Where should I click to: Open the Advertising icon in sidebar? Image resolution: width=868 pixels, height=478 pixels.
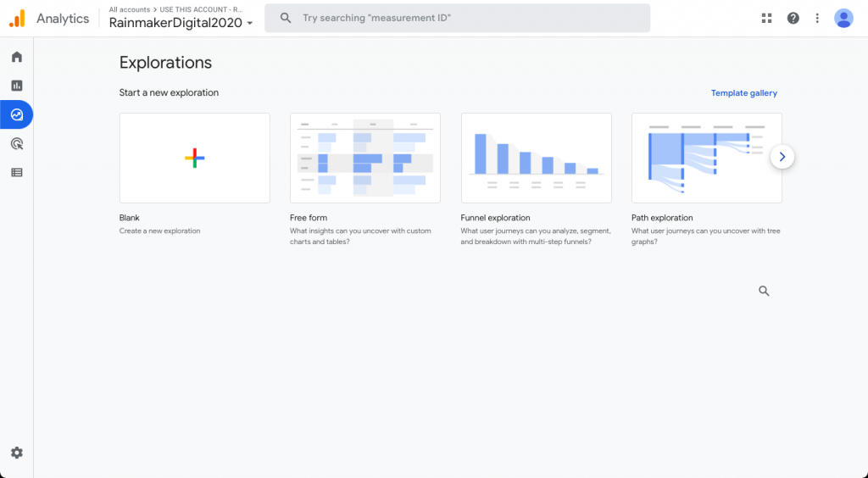(x=17, y=143)
